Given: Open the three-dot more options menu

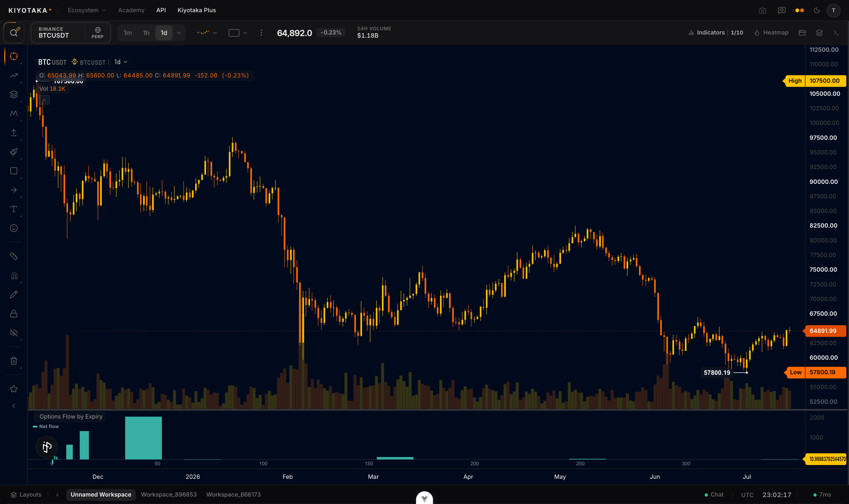Looking at the screenshot, I should click(261, 33).
